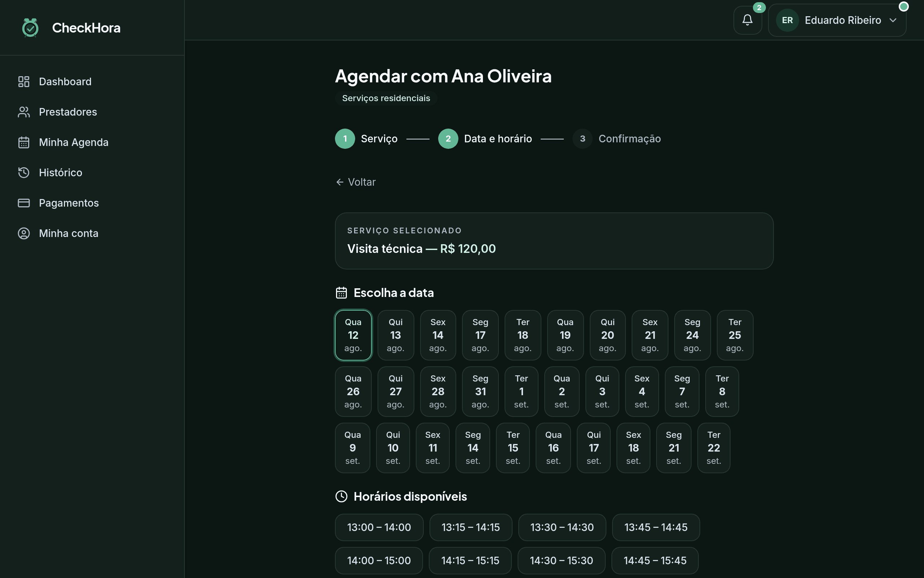Click the notification badge showing 2

[759, 8]
